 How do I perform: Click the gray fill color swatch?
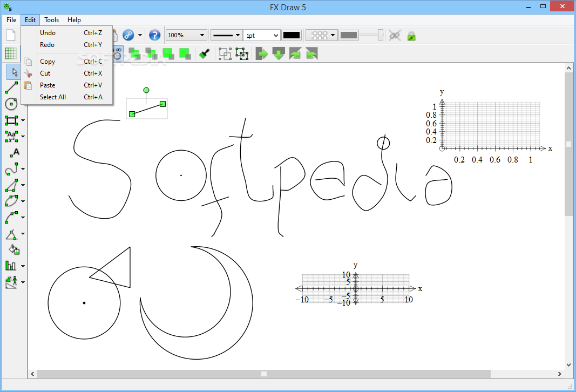349,35
